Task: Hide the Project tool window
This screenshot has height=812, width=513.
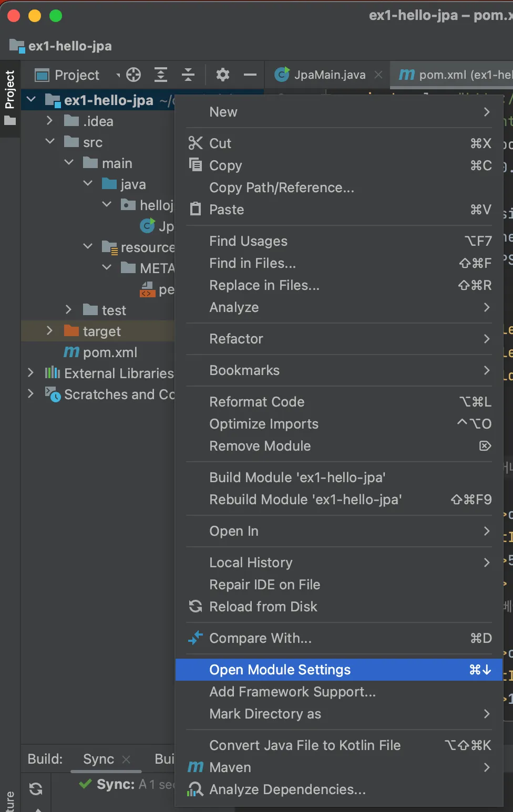Action: point(250,75)
